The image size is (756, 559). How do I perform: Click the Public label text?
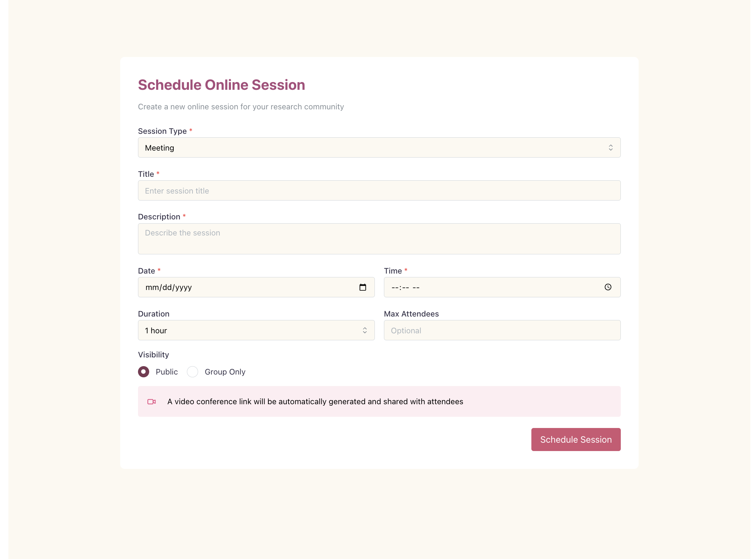click(x=167, y=372)
